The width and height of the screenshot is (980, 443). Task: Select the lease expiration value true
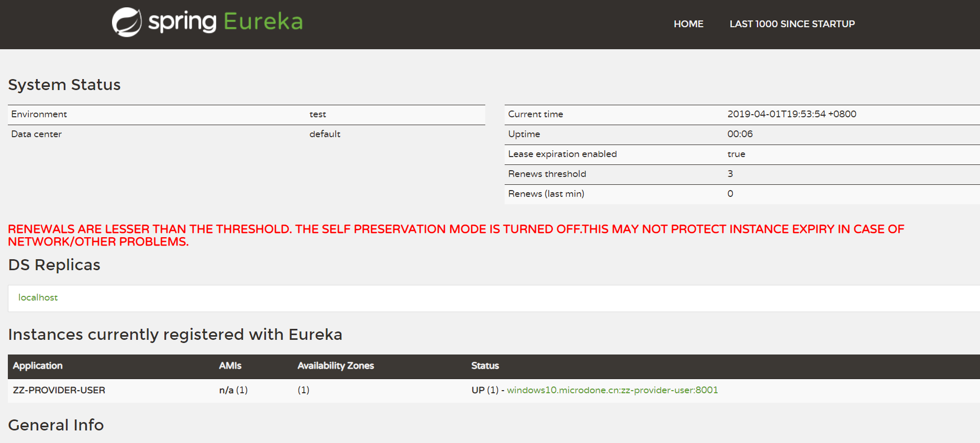(x=736, y=154)
